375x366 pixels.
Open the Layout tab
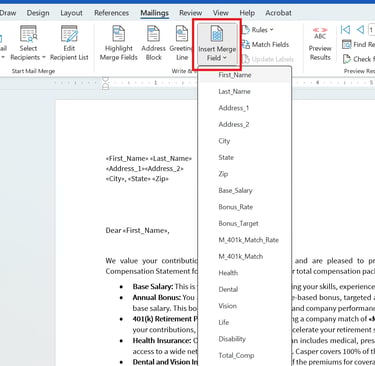point(71,13)
